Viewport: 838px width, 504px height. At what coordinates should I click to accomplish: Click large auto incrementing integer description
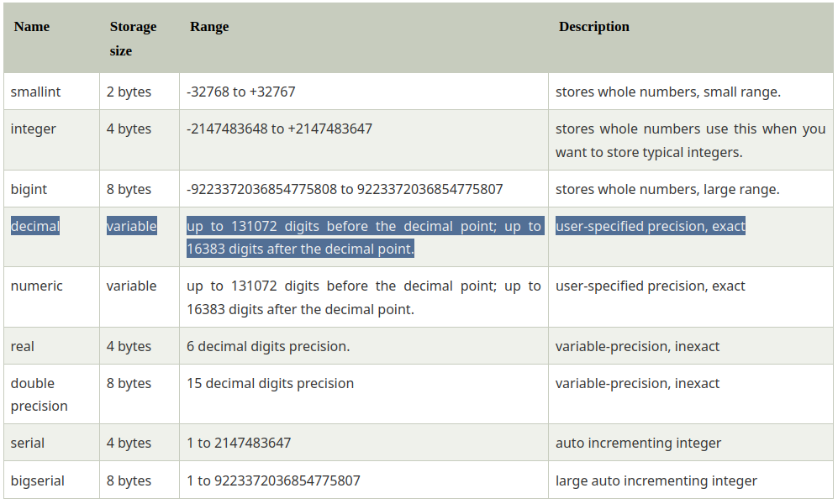point(656,481)
